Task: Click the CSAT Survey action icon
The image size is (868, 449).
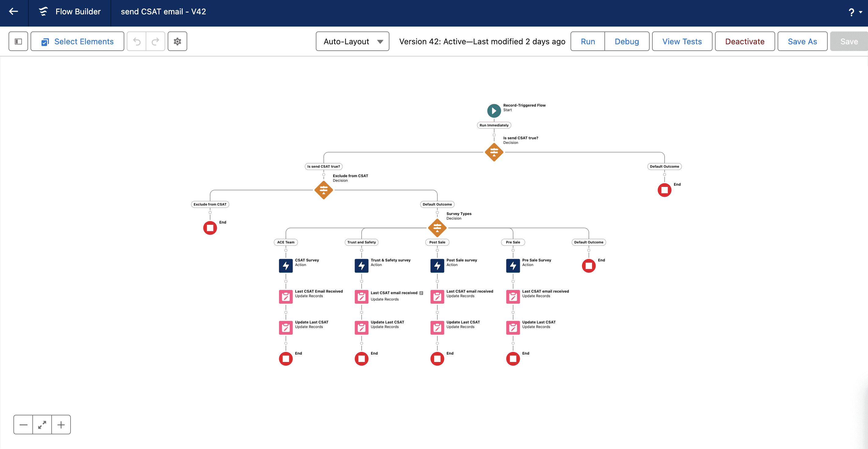Action: (286, 266)
